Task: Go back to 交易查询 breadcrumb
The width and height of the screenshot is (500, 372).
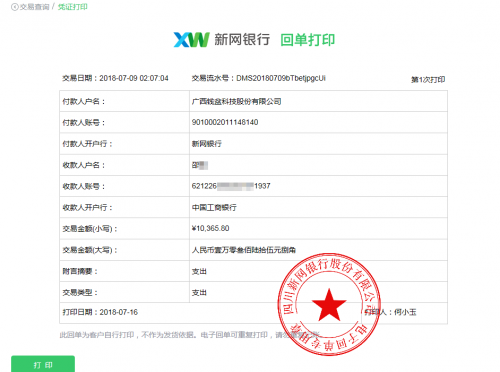Action: point(35,7)
